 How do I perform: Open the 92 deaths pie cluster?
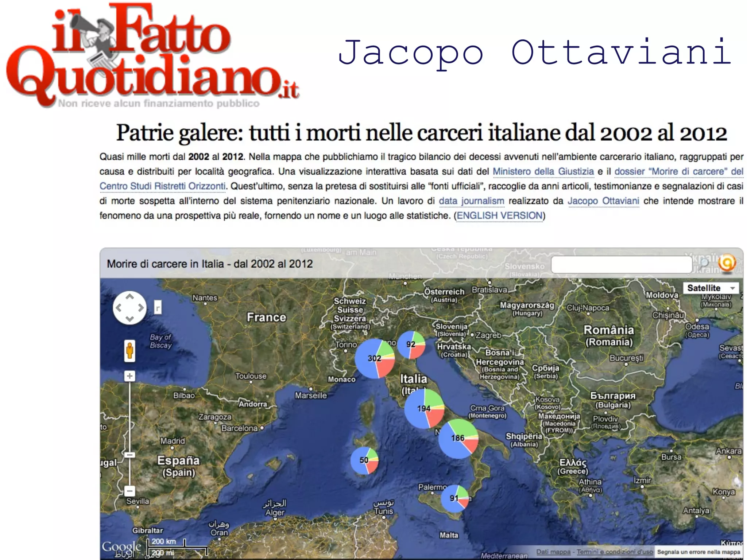point(411,345)
